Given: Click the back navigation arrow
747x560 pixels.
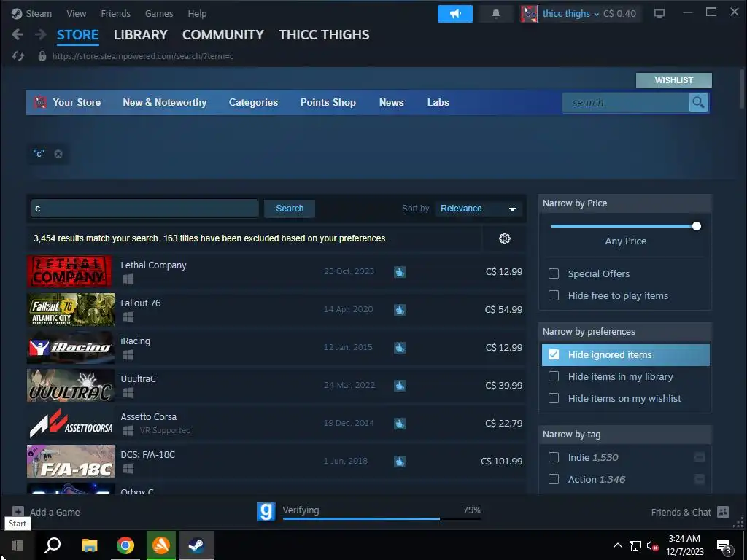Looking at the screenshot, I should (18, 34).
